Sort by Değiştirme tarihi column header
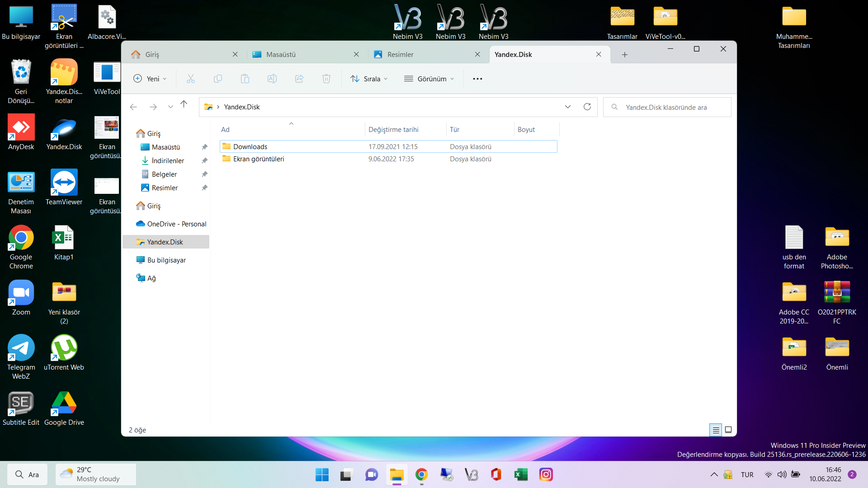868x488 pixels. [x=393, y=130]
